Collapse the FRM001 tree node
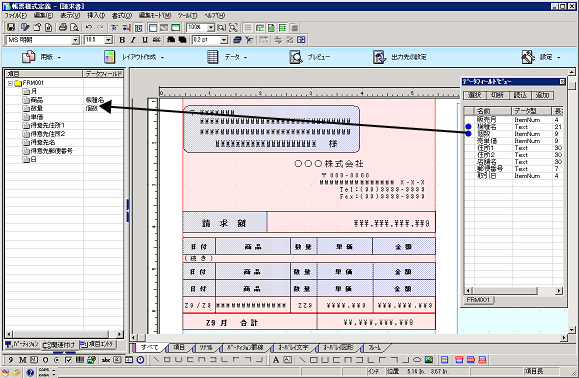579x378 pixels. [10, 83]
